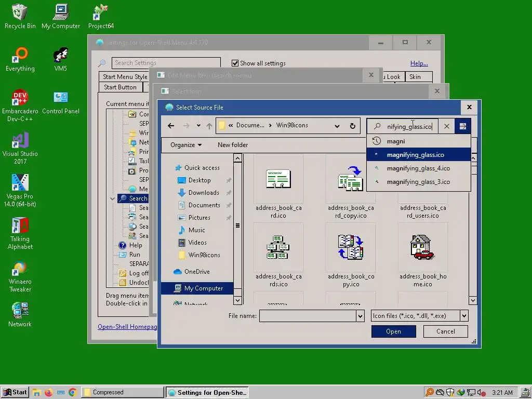Open File Explorer from the taskbar quick launch
Image resolution: width=532 pixels, height=399 pixels.
click(36, 393)
